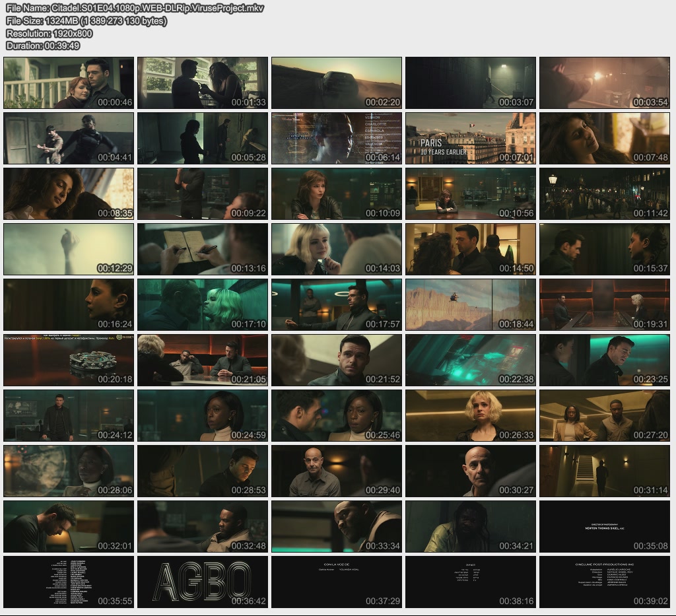The height and width of the screenshot is (616, 676).
Task: Click the cast credits frame 00:35:55
Action: click(x=69, y=582)
